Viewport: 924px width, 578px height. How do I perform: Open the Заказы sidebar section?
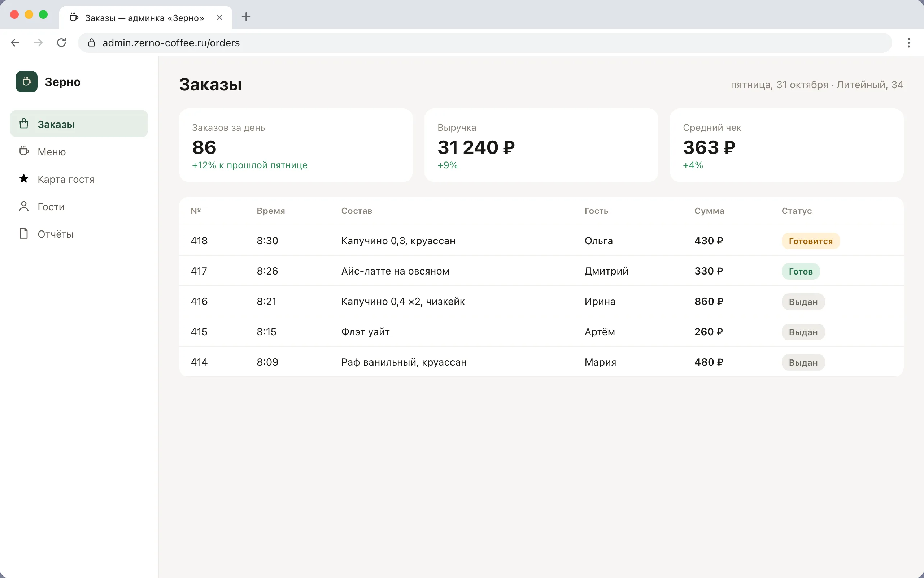(79, 124)
